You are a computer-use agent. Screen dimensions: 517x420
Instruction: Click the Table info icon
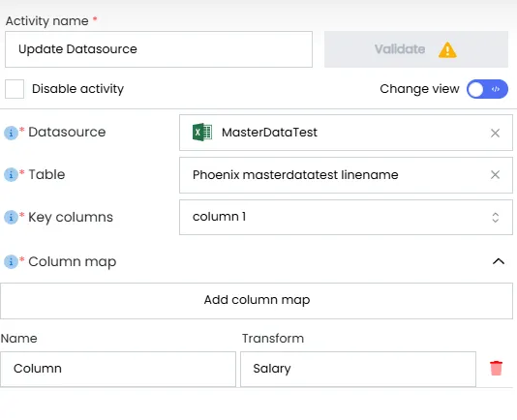coord(11,175)
